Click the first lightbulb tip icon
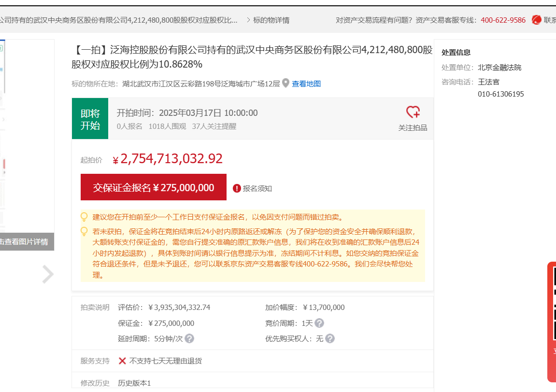The height and width of the screenshot is (392, 556). [x=84, y=217]
